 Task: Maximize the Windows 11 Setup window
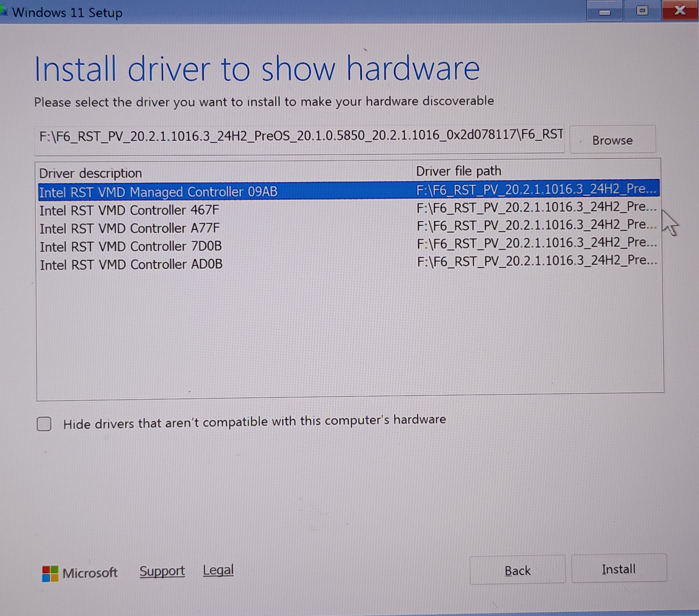[642, 11]
